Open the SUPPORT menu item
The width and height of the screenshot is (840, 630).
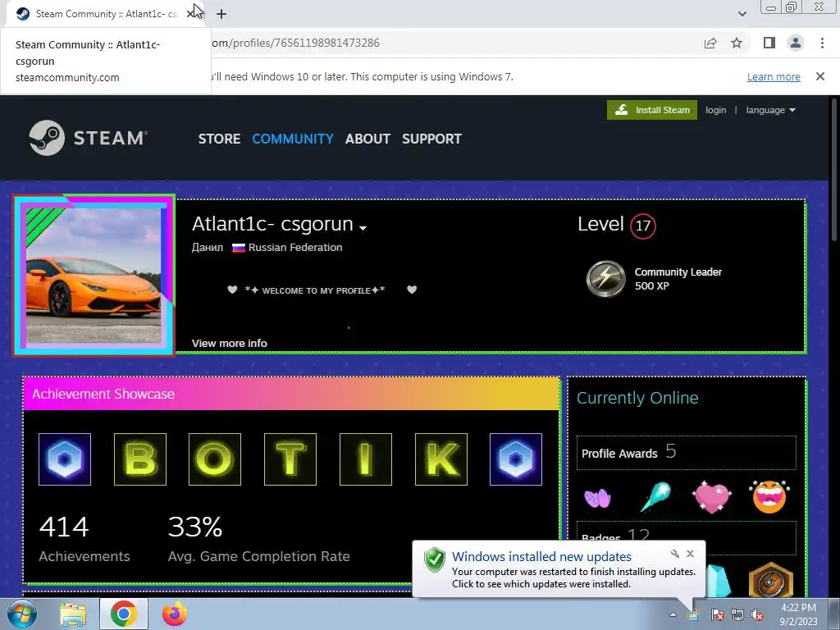click(x=431, y=139)
